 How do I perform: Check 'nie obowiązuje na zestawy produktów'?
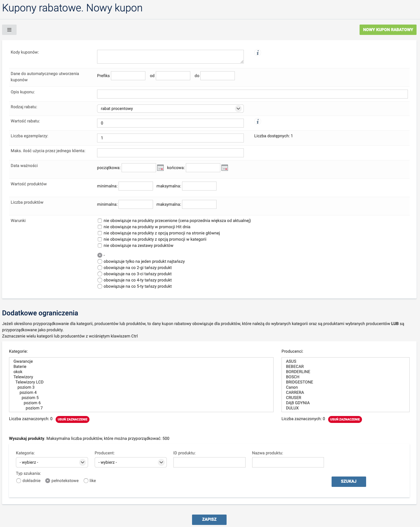click(x=100, y=246)
